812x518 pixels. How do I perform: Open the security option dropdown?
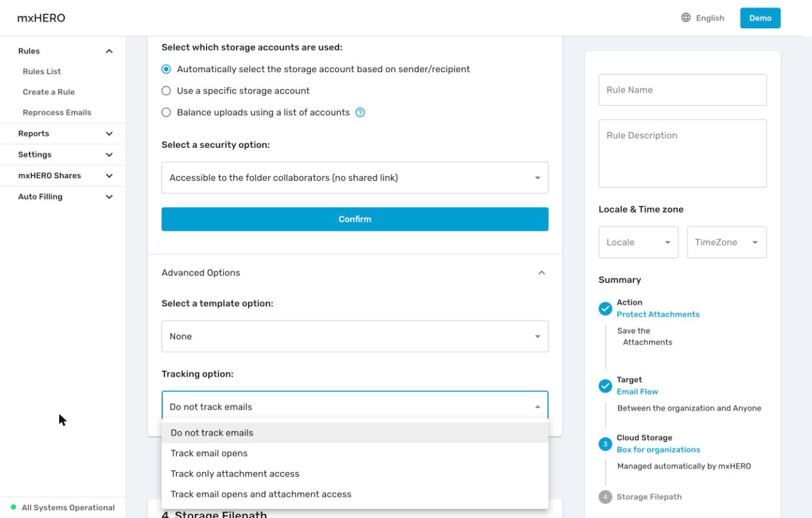click(x=355, y=177)
